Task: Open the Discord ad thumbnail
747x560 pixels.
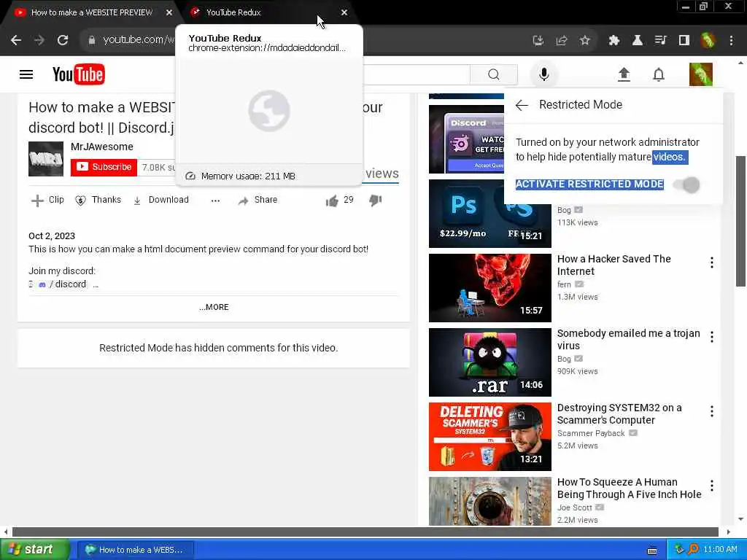Action: click(466, 139)
